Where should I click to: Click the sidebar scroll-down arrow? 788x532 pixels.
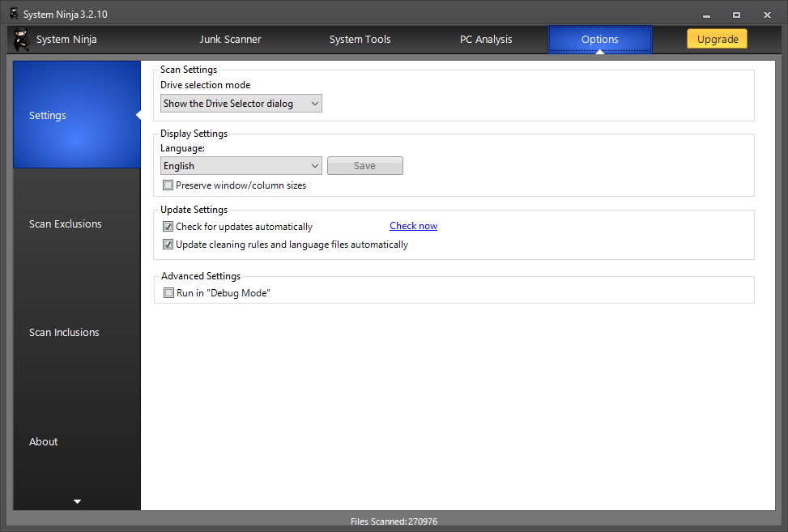[78, 501]
